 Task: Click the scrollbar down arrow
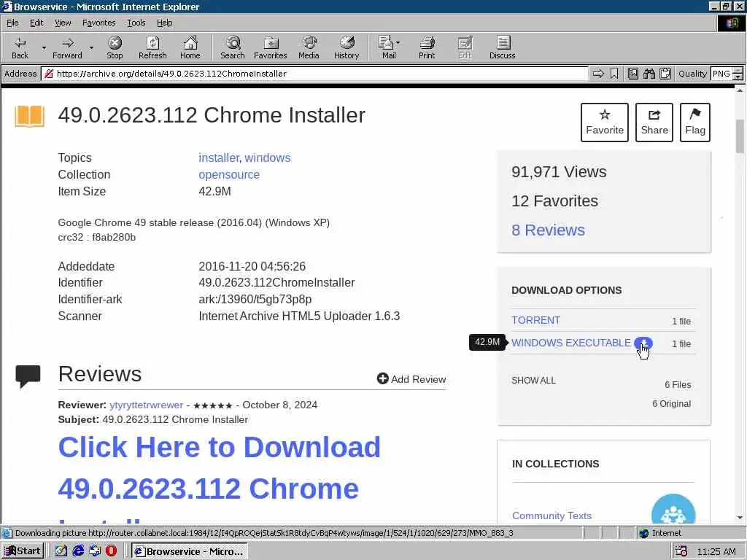[x=740, y=517]
